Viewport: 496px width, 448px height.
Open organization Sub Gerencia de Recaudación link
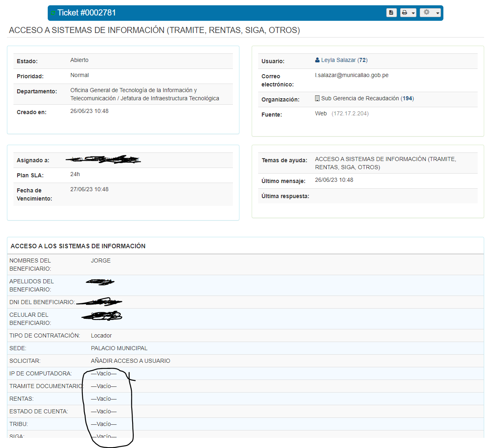(360, 98)
